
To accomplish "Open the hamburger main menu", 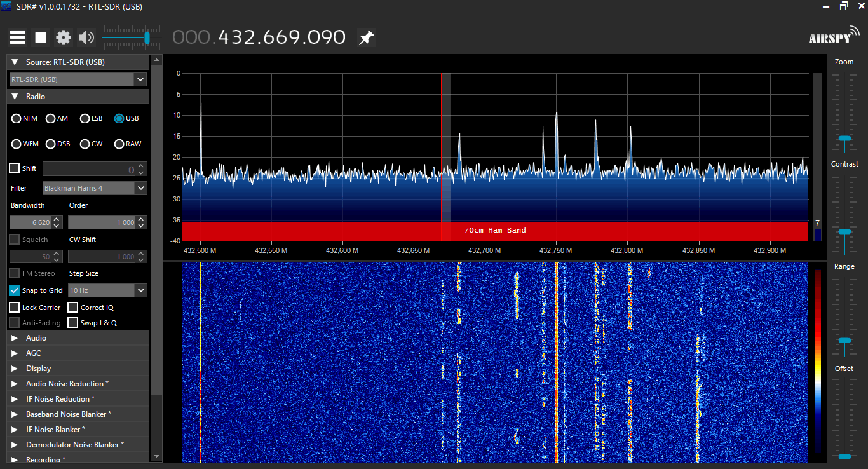I will point(18,37).
